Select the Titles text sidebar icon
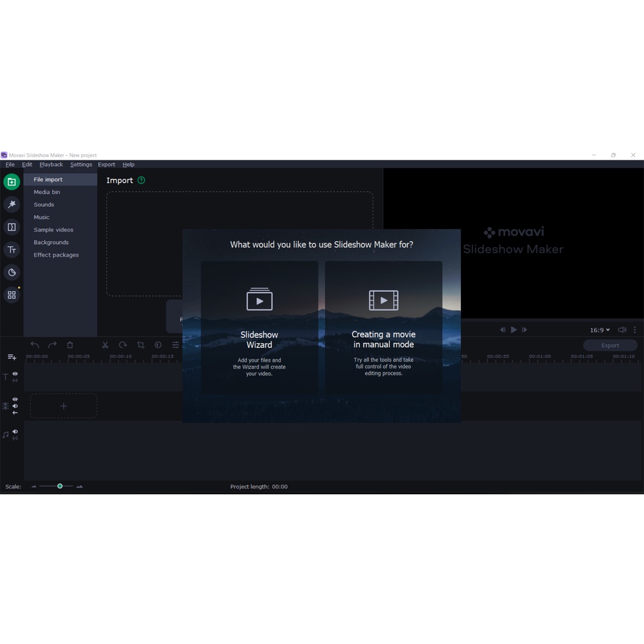The image size is (644, 644). pos(11,250)
